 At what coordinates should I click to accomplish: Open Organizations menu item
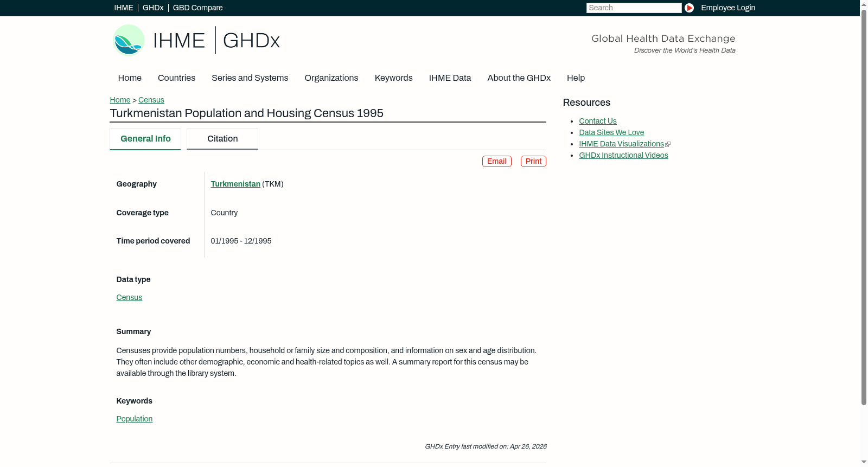click(x=331, y=78)
